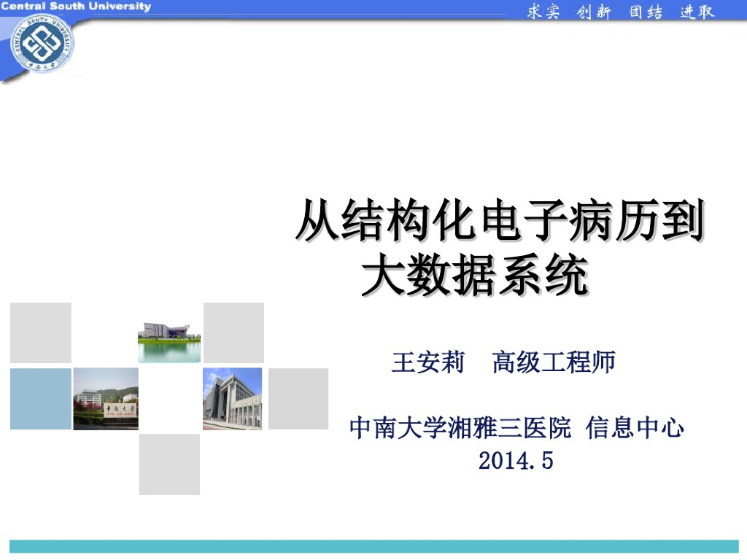This screenshot has width=747, height=560.
Task: Click the gray square right of the library photo
Action: (298, 398)
